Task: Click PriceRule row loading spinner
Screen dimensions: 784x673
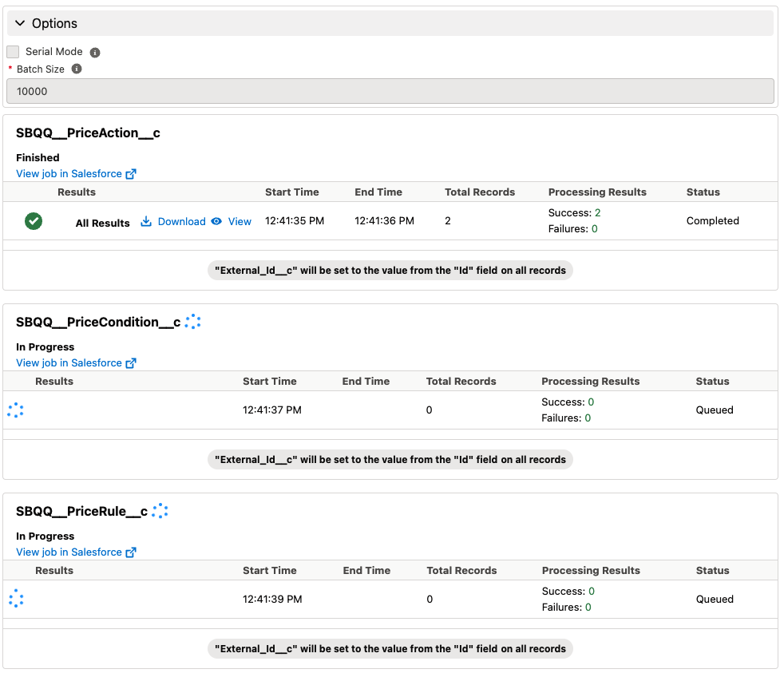Action: [x=16, y=599]
